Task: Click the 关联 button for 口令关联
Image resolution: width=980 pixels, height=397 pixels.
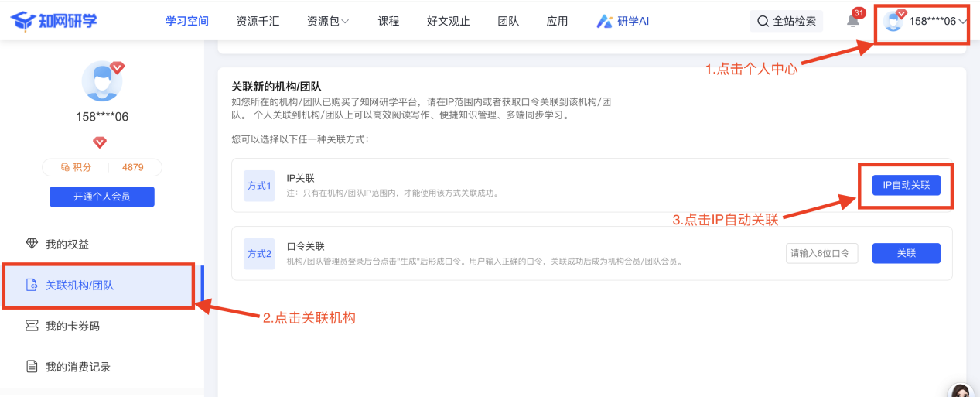Action: pos(906,253)
